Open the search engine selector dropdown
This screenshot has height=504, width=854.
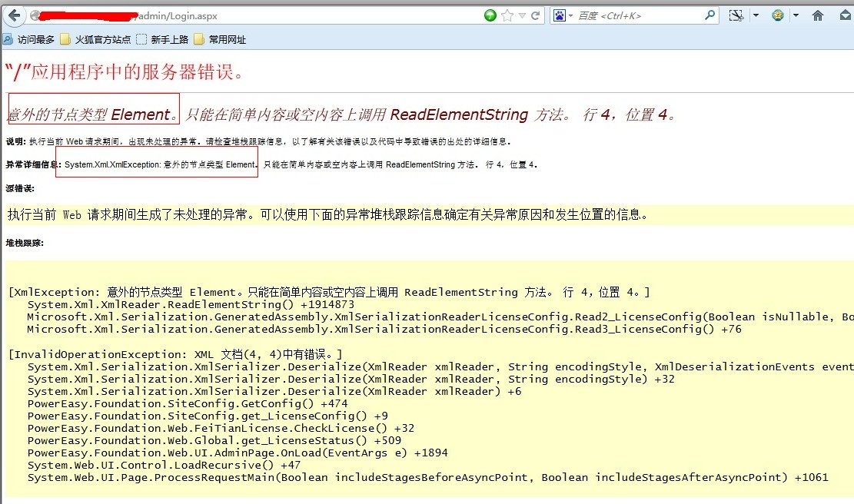tap(571, 15)
